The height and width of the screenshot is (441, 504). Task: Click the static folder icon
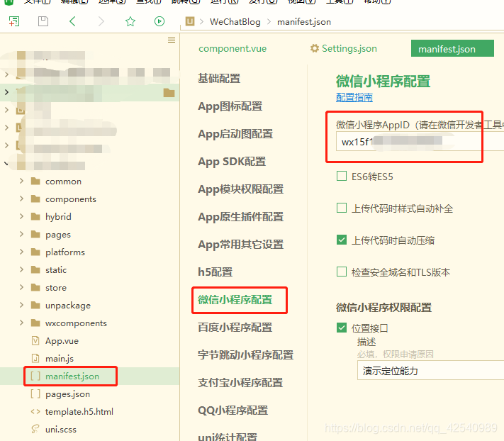(35, 269)
